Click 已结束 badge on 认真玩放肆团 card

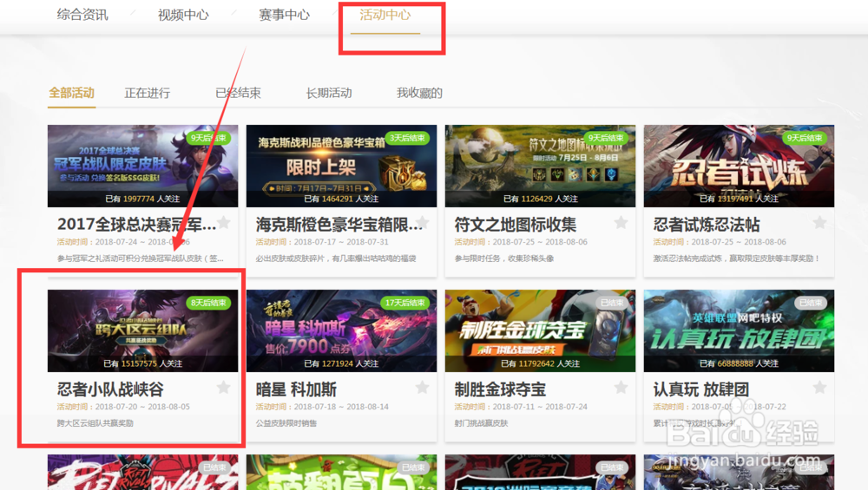pos(811,303)
